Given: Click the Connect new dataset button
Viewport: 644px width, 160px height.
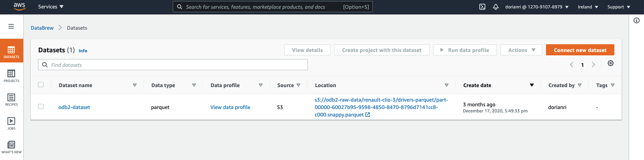Looking at the screenshot, I should (x=580, y=50).
